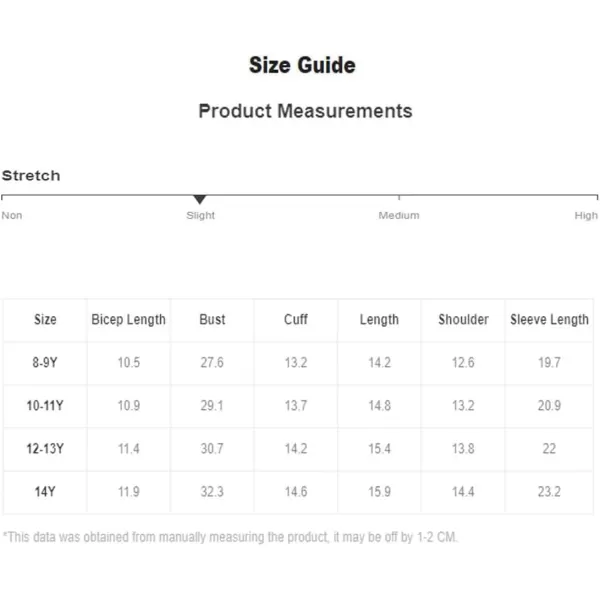The height and width of the screenshot is (600, 600).
Task: Click the 23.2 Sleeve Length cell
Action: pos(549,492)
